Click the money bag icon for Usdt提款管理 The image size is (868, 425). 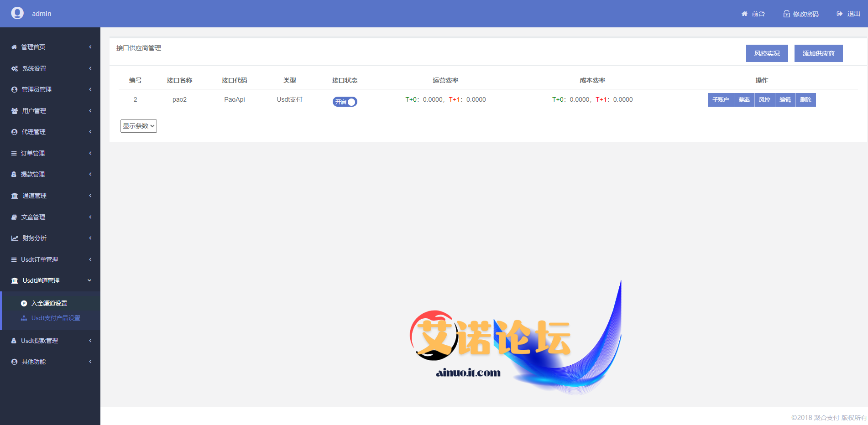point(14,341)
